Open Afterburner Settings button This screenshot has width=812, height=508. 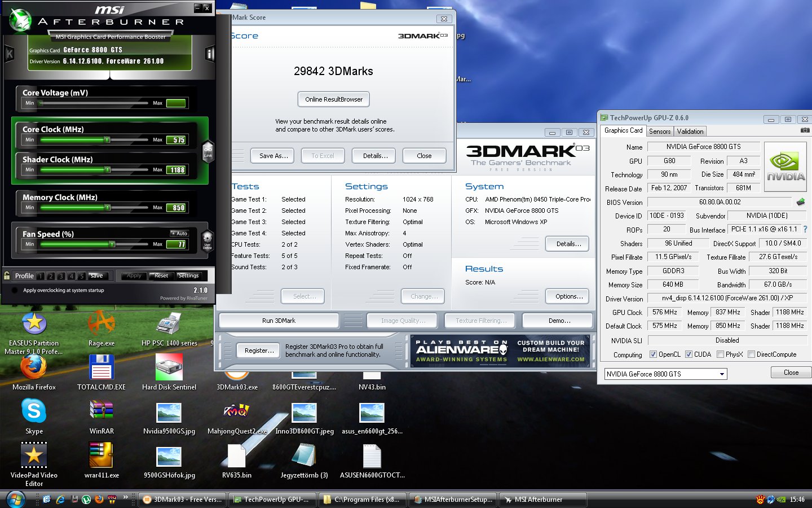coord(188,275)
